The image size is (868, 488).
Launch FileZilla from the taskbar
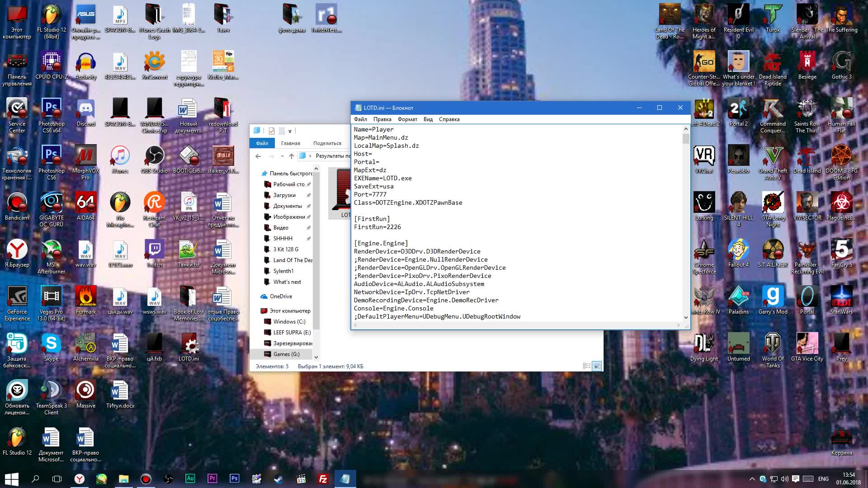(x=323, y=479)
